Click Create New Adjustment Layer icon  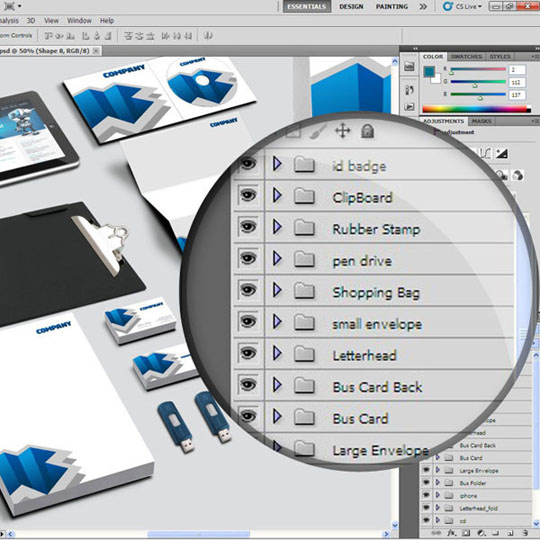pyautogui.click(x=481, y=533)
